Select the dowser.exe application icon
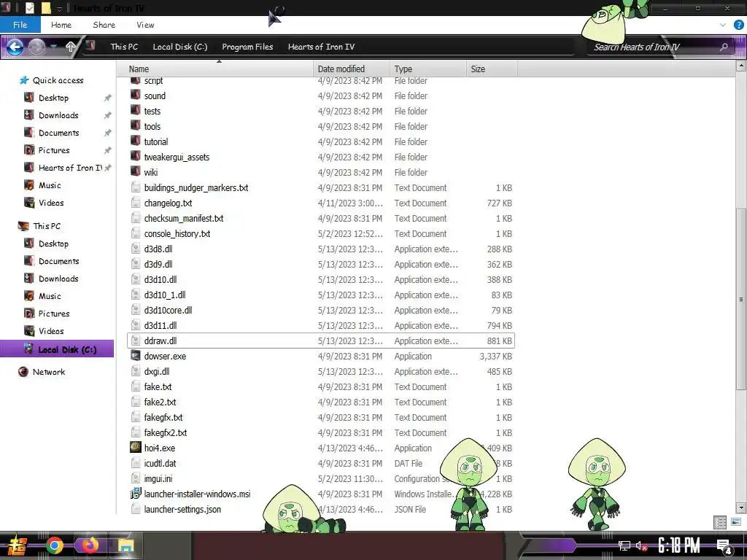The width and height of the screenshot is (747, 560). [x=136, y=356]
